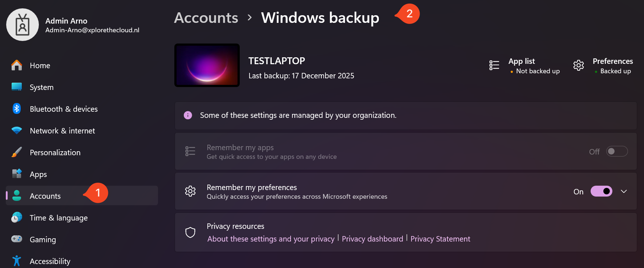
Task: Toggle the Remember my apps switch
Action: [x=617, y=151]
